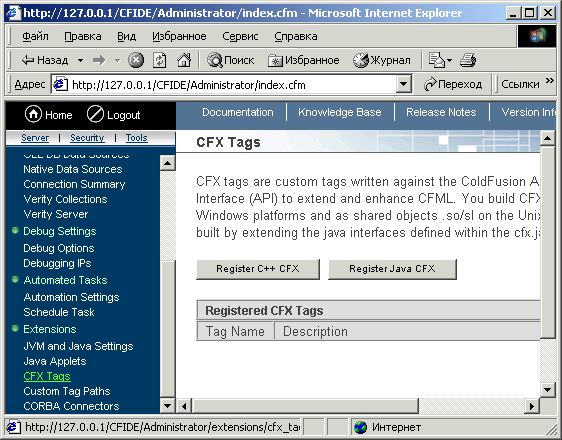The width and height of the screenshot is (562, 440).
Task: Switch to the Tools tab
Action: pyautogui.click(x=137, y=138)
